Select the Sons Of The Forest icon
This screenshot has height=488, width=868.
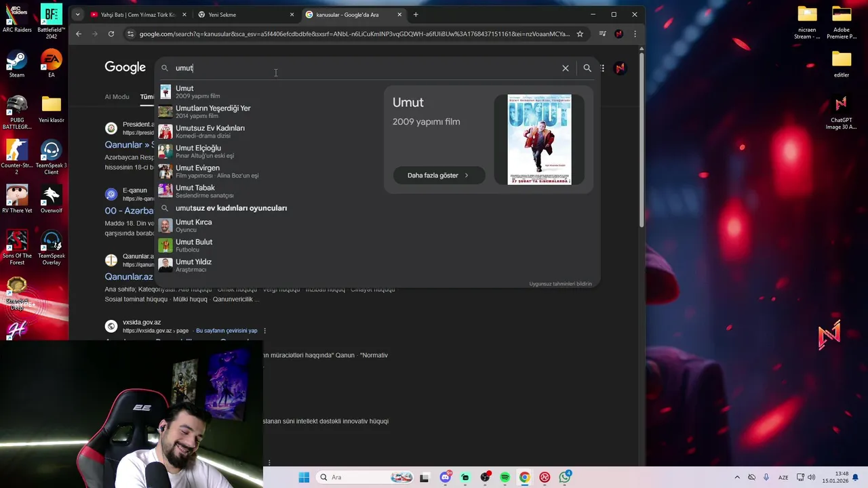click(17, 247)
